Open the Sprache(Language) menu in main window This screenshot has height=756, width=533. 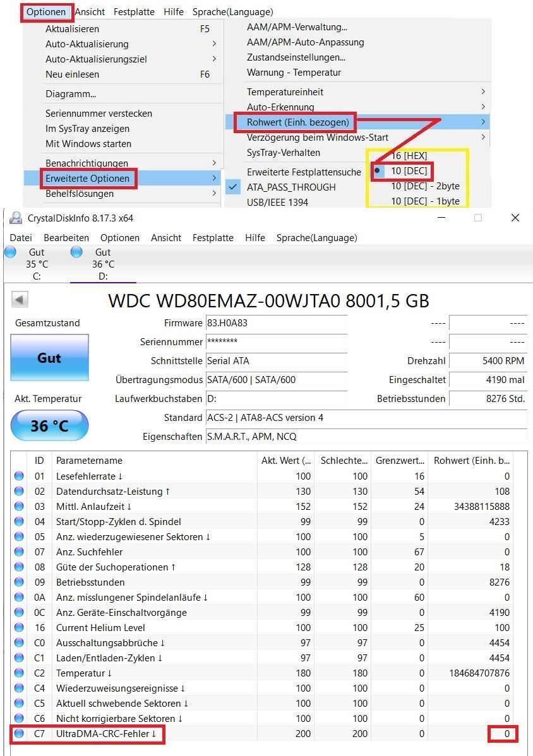[x=316, y=238]
